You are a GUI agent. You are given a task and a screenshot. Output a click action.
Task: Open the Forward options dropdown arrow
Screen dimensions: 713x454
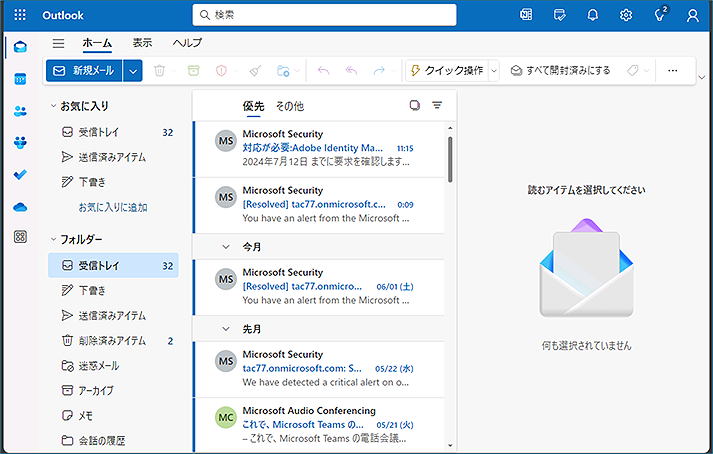click(x=393, y=71)
